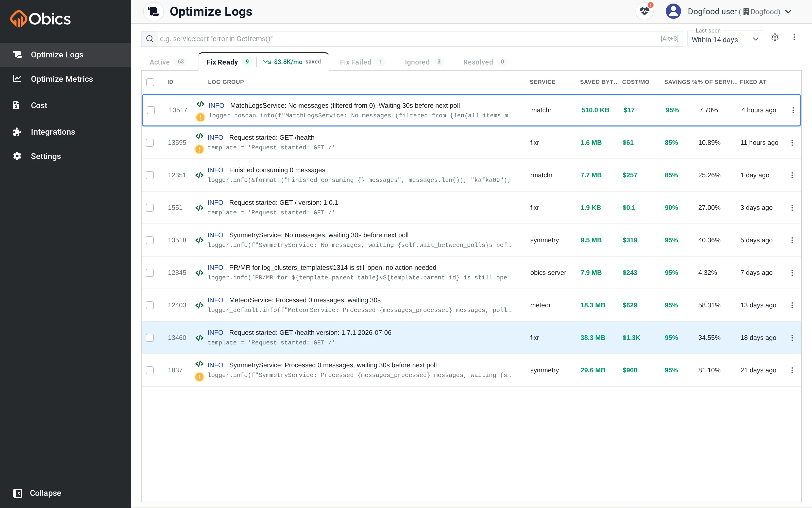
Task: Collapse the sidebar
Action: pyautogui.click(x=37, y=493)
